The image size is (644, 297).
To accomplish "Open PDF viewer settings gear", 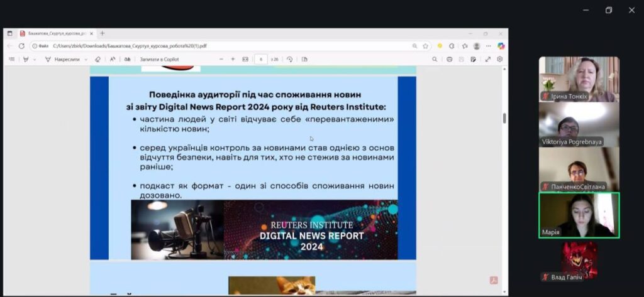I will 500,59.
